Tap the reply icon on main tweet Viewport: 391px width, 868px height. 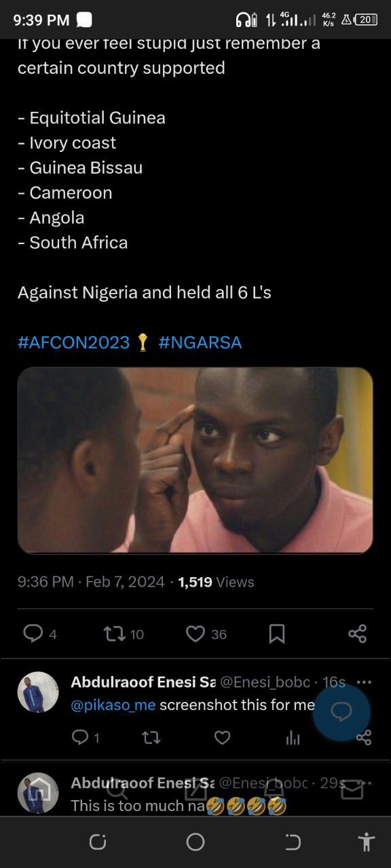(33, 633)
